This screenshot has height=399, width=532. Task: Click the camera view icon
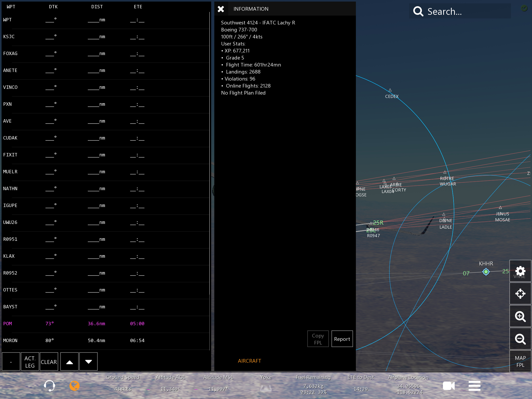pyautogui.click(x=449, y=386)
